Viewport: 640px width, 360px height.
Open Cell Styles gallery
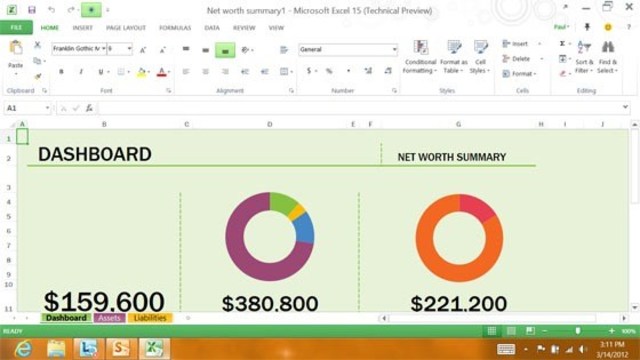480,57
